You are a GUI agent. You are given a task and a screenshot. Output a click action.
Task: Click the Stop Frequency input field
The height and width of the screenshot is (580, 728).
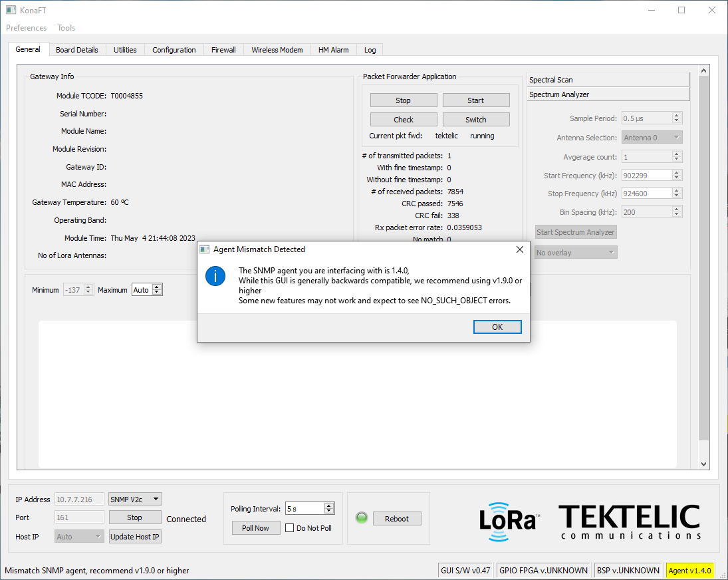(647, 193)
